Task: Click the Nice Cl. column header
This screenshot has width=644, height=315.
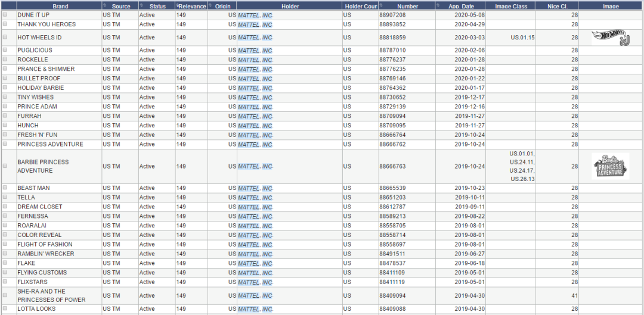Action: point(557,6)
